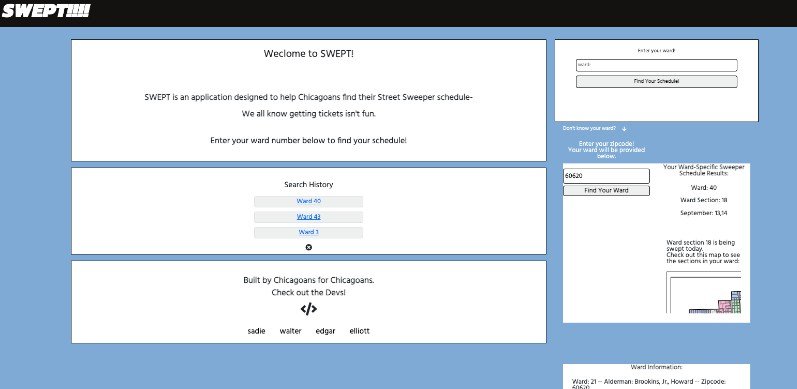Image resolution: width=797 pixels, height=389 pixels.
Task: Click the 'Ward Section: 18' result text
Action: pyautogui.click(x=704, y=200)
